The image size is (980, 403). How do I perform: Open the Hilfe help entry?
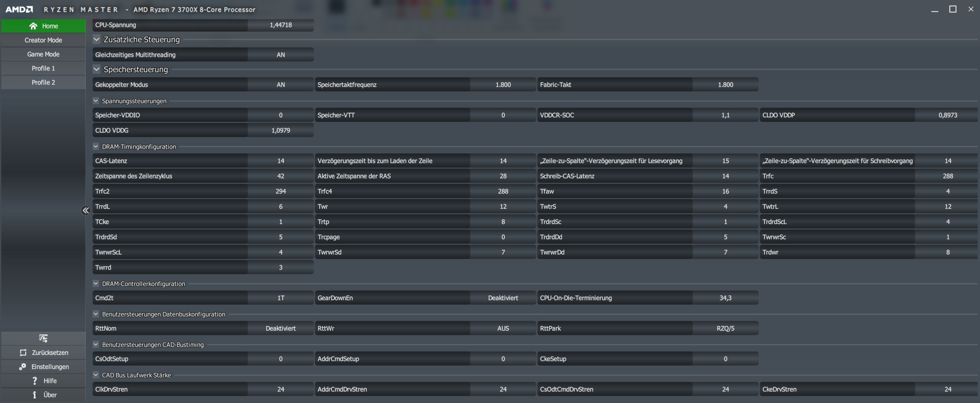point(43,380)
